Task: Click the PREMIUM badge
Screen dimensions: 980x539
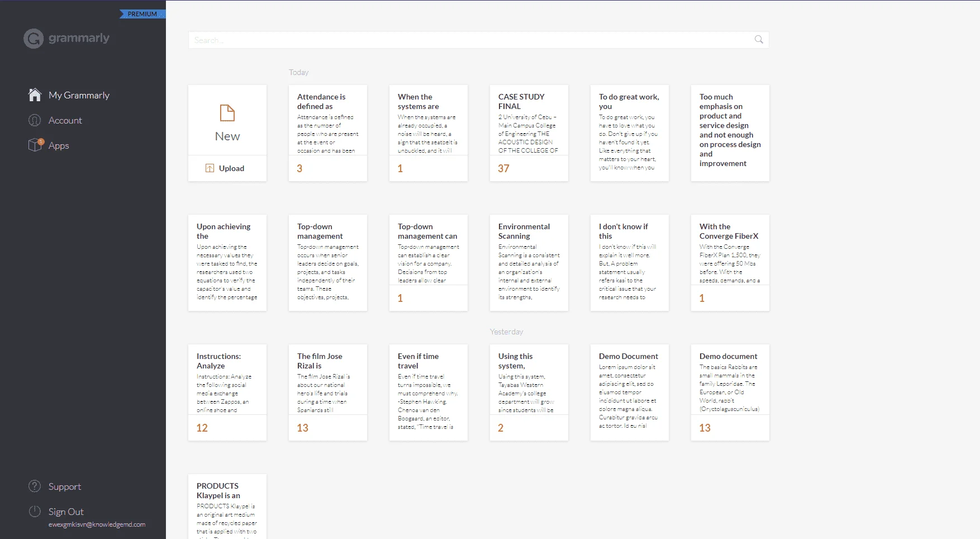Action: coord(142,14)
